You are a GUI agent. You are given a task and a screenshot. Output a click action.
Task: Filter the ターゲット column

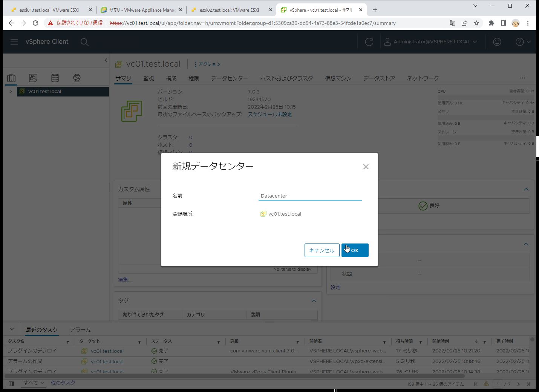click(x=139, y=342)
